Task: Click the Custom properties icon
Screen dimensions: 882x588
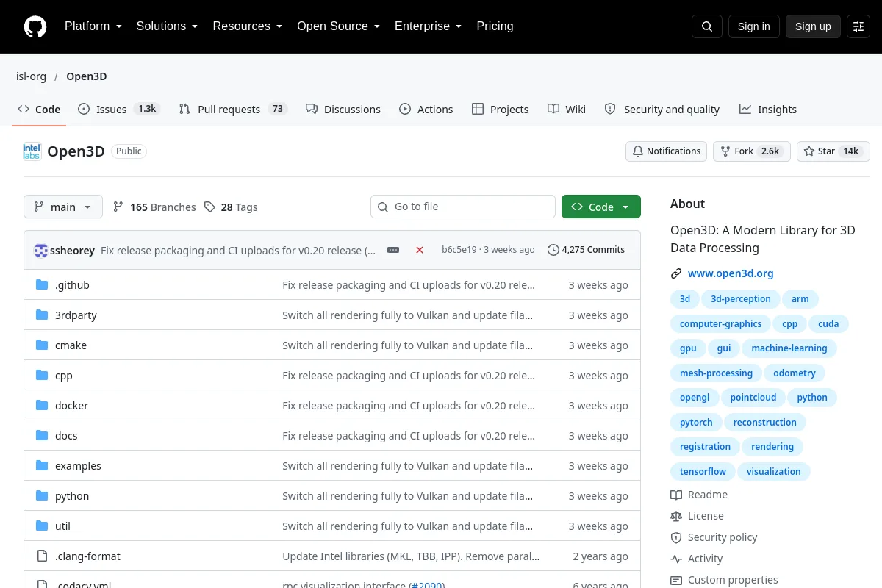Action: click(676, 580)
